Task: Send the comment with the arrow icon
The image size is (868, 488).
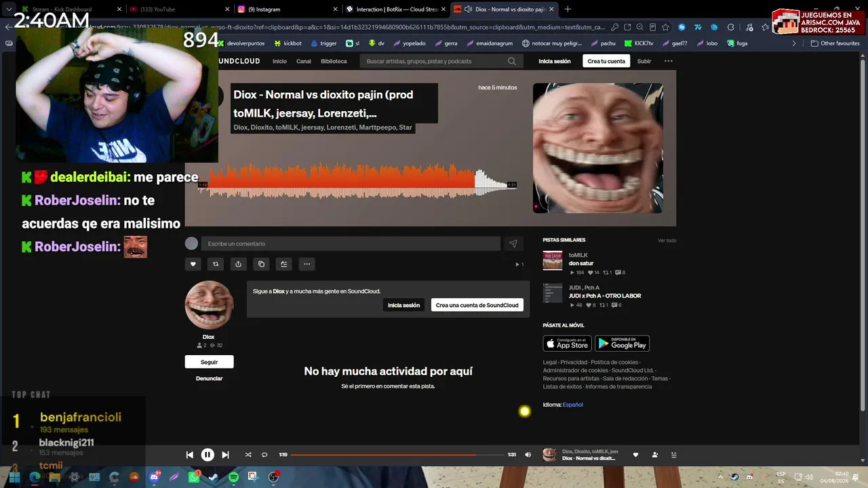Action: click(513, 244)
